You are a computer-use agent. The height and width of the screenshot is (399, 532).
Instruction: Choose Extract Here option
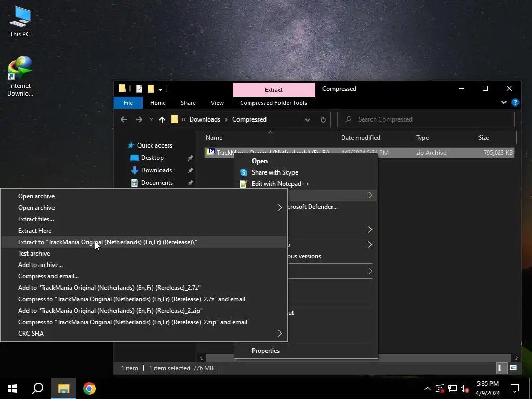(144, 230)
